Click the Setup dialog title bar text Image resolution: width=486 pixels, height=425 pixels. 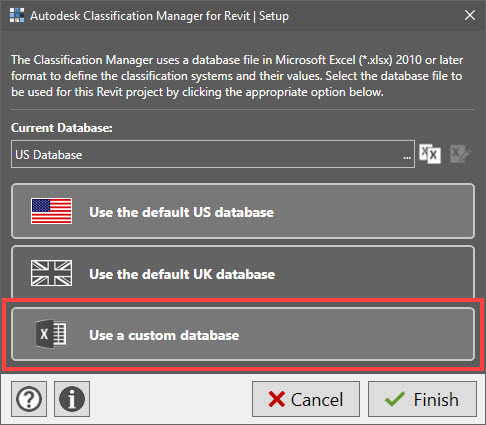(x=159, y=16)
